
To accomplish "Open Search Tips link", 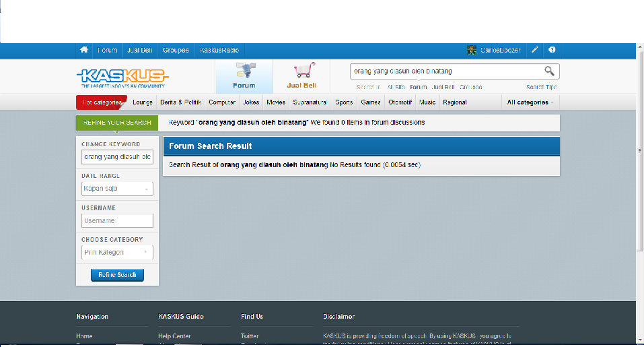I will (x=541, y=87).
